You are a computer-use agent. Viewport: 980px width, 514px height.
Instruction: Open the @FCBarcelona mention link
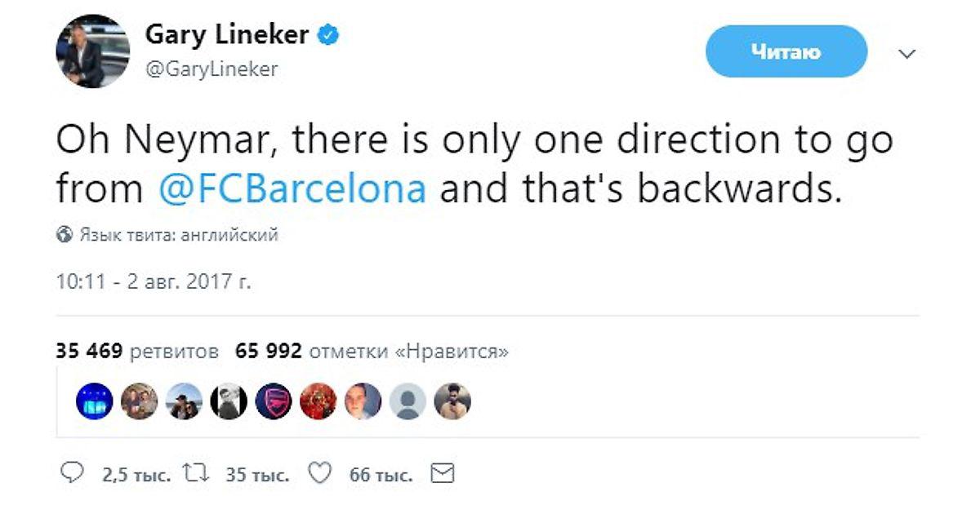point(290,188)
